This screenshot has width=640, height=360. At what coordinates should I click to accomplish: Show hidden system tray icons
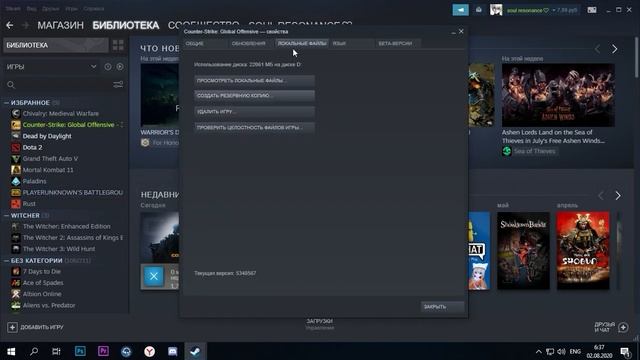pyautogui.click(x=538, y=352)
